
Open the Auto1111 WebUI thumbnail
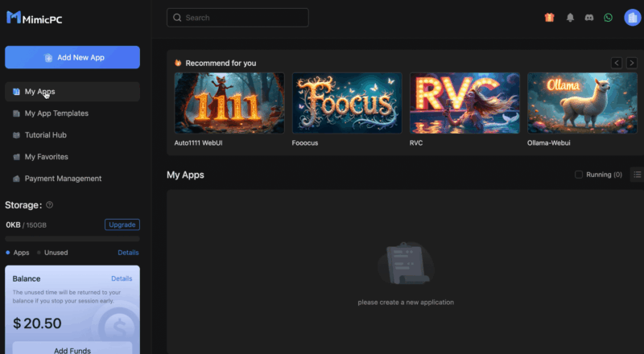(x=229, y=103)
